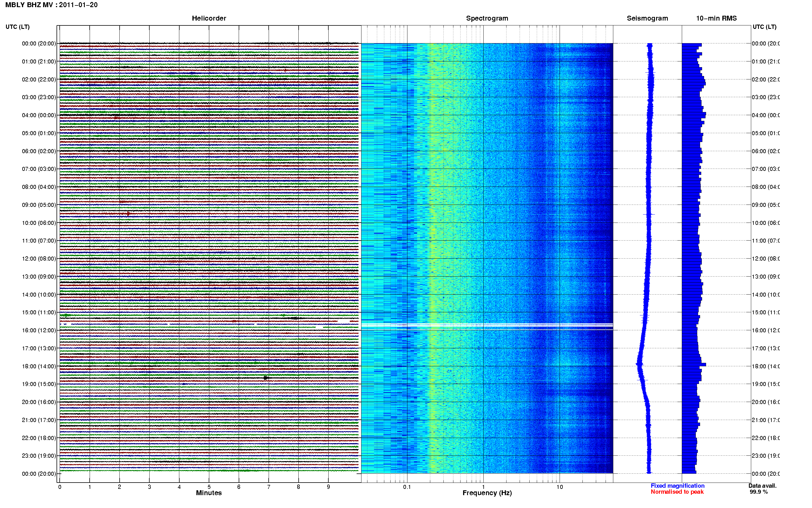Select the 'Data avail.' label
812x508 pixels.
point(762,486)
